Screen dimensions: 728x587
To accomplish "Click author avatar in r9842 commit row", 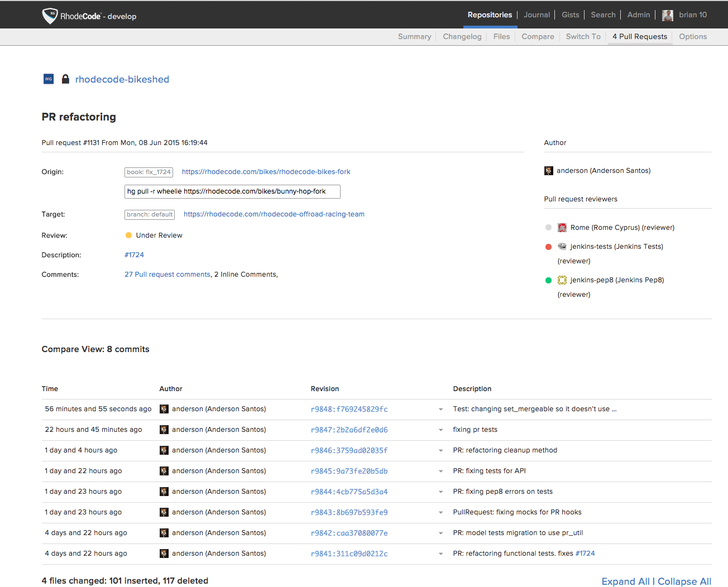I will [164, 533].
